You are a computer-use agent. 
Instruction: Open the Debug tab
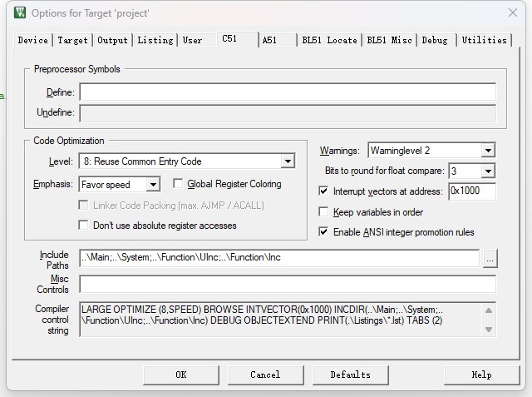coord(434,40)
